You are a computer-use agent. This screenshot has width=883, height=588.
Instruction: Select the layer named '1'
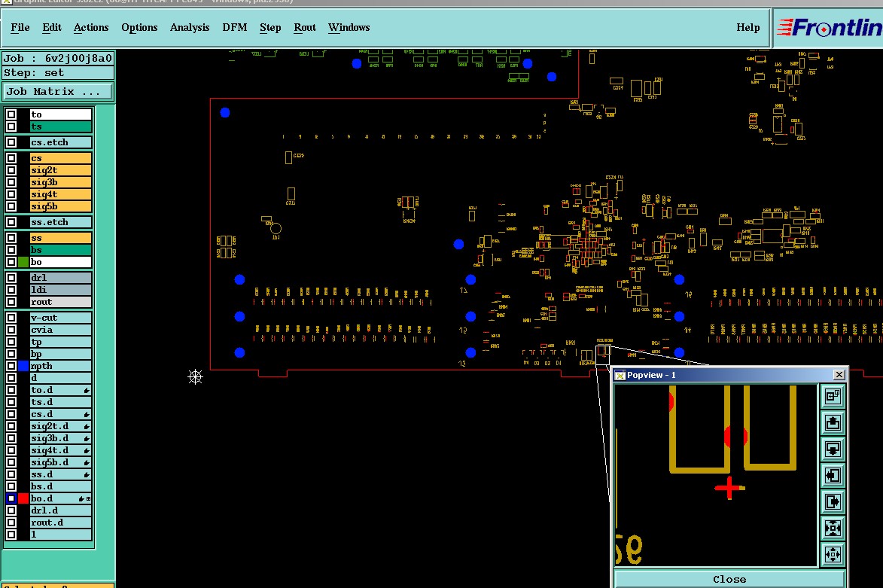click(x=61, y=535)
